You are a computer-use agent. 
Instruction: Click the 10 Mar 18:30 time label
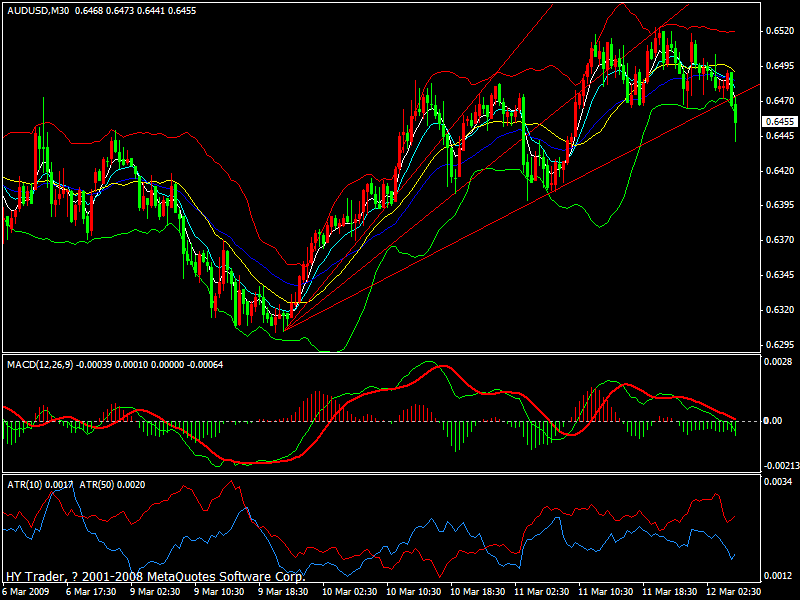[x=478, y=592]
